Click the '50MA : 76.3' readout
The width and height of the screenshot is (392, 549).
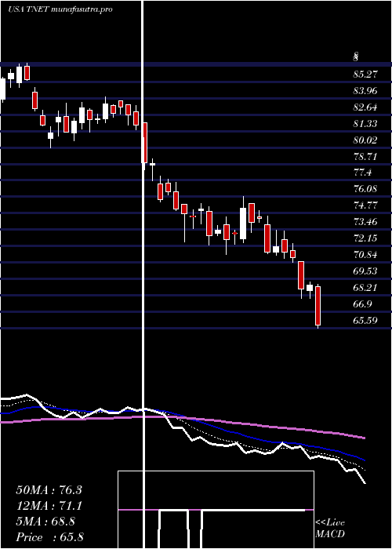(x=49, y=490)
